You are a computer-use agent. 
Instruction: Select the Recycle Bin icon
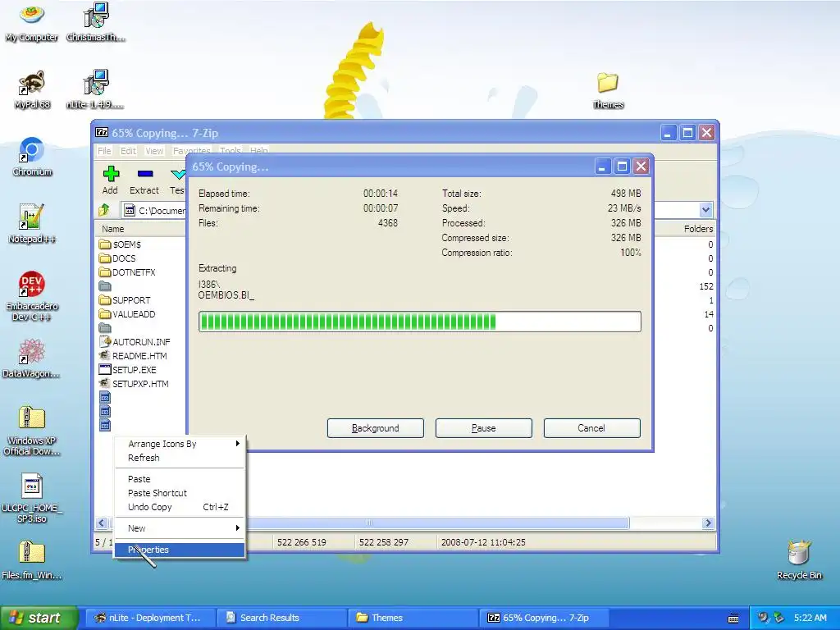(799, 560)
